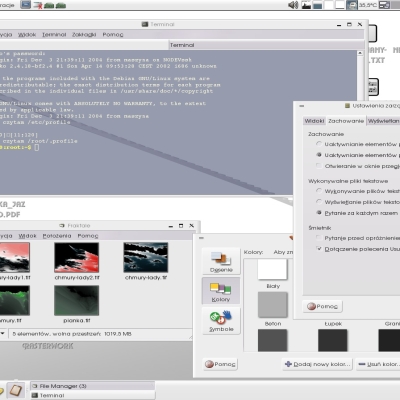Select Wyświetlanie plików tekstowych radio
Screen dimensions: 400x400
(x=319, y=202)
